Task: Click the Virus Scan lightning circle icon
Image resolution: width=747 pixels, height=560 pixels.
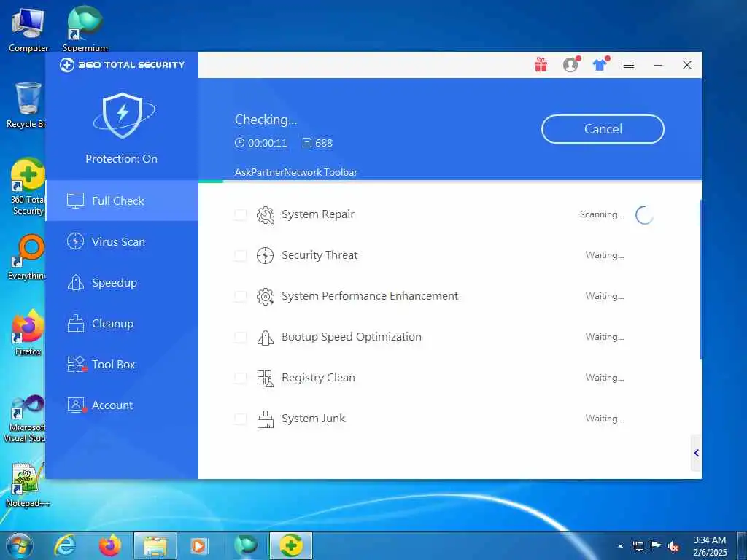Action: (75, 241)
